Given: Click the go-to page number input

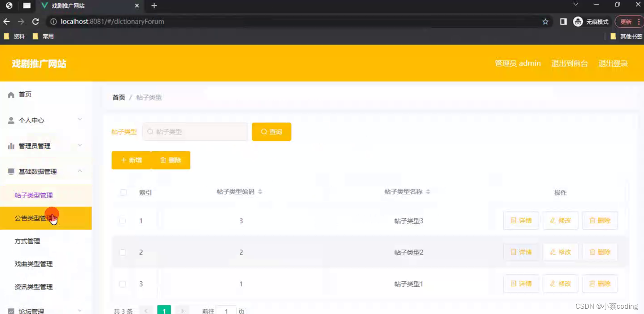Looking at the screenshot, I should tap(226, 310).
